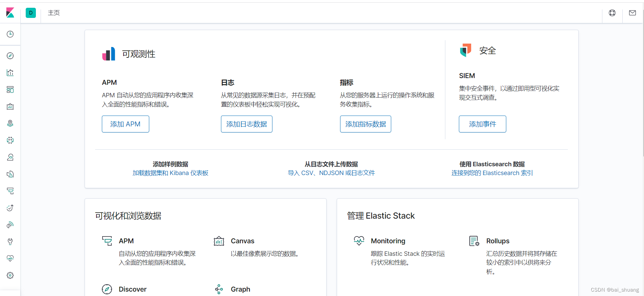
Task: Click the Graph card icon
Action: point(219,289)
